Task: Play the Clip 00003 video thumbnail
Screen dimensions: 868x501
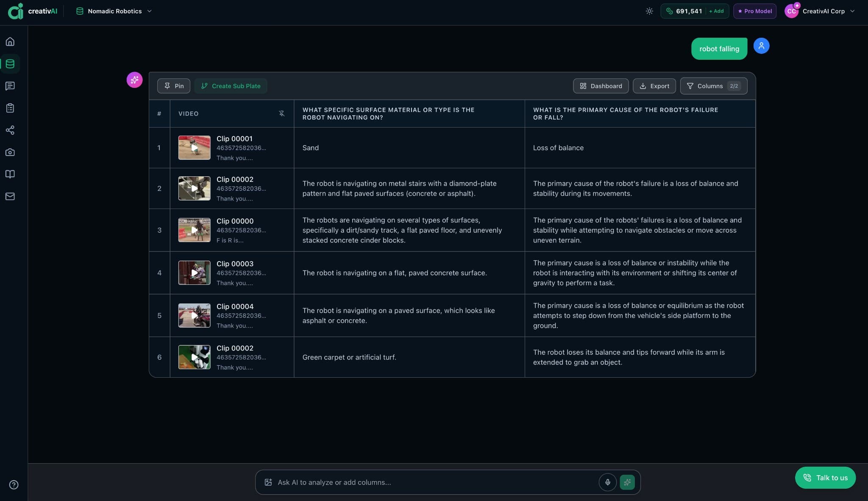Action: (x=194, y=273)
